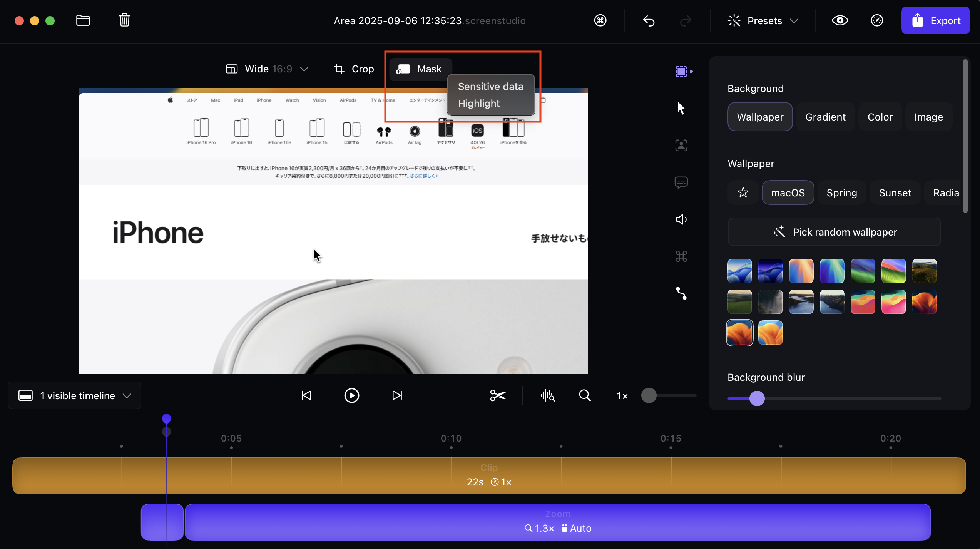Click the timeline playhead marker
980x549 pixels.
point(166,419)
